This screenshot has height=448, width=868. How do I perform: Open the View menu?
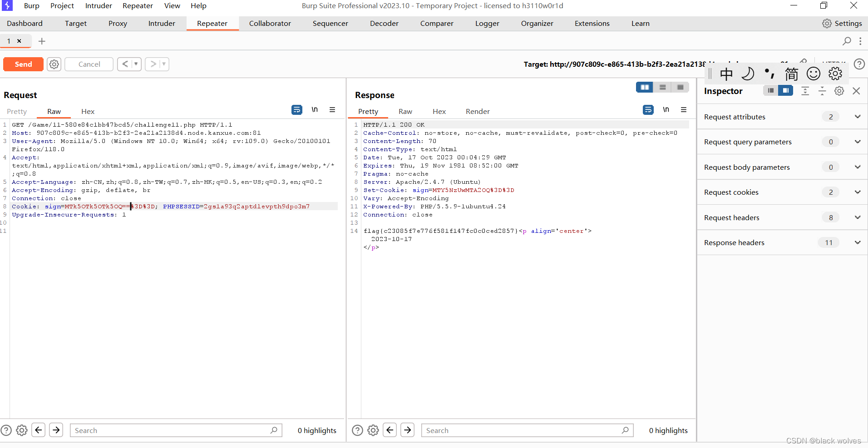(172, 6)
